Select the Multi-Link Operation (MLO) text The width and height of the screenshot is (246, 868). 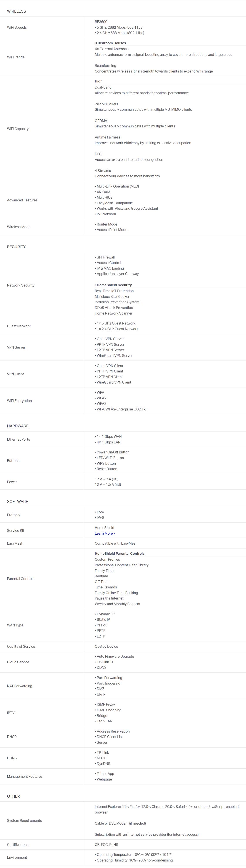(118, 186)
